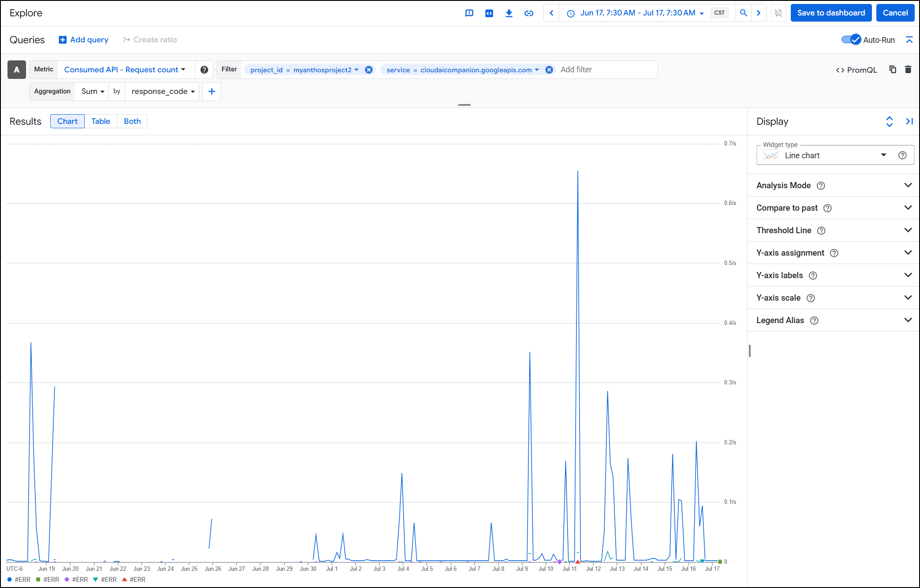Screen dimensions: 920x588
Task: Click the Display panel side resize handle
Action: pos(749,351)
